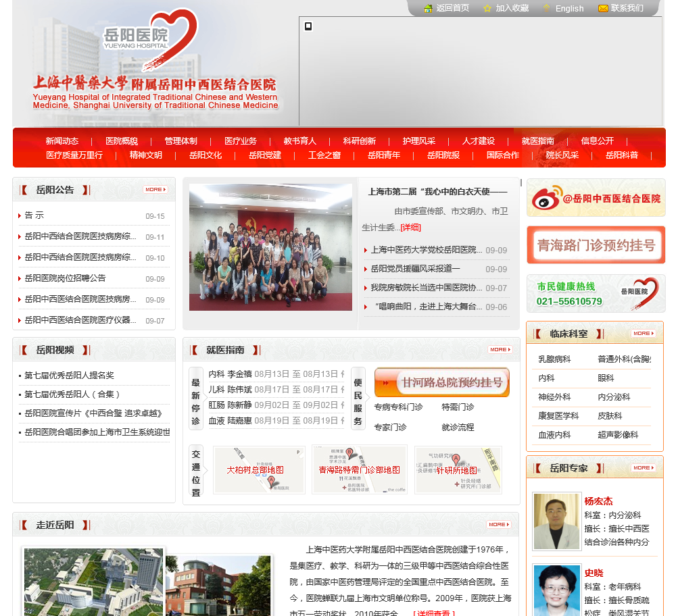Click the home icon beside 返回首页

click(428, 8)
